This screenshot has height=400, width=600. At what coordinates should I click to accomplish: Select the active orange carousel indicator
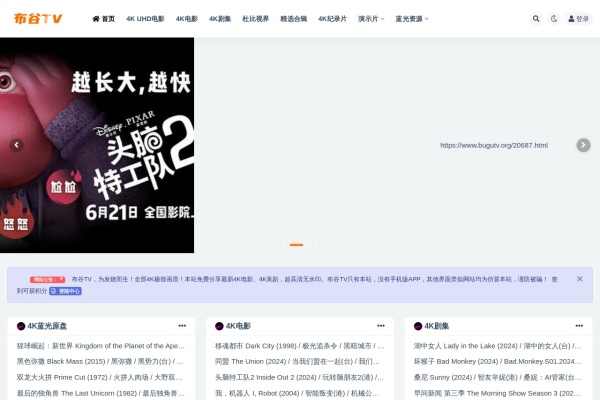296,245
